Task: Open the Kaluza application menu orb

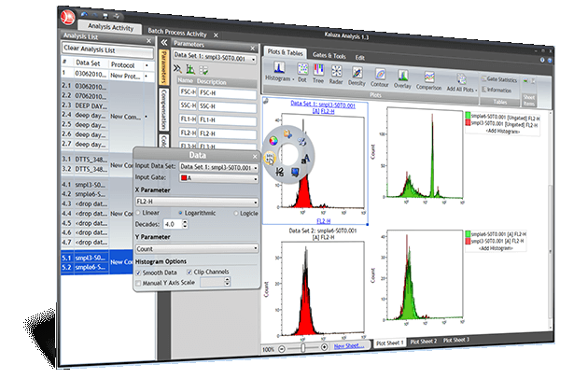Action: tap(68, 18)
